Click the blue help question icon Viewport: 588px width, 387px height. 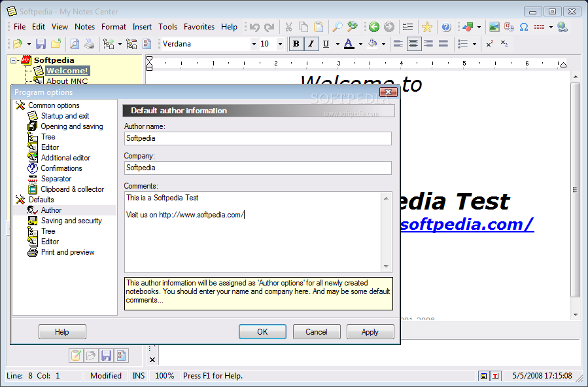pyautogui.click(x=446, y=27)
